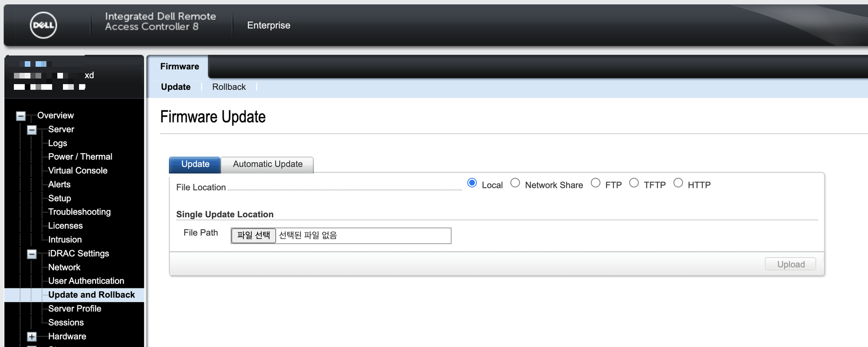868x347 pixels.
Task: View Licenses page
Action: click(x=66, y=226)
